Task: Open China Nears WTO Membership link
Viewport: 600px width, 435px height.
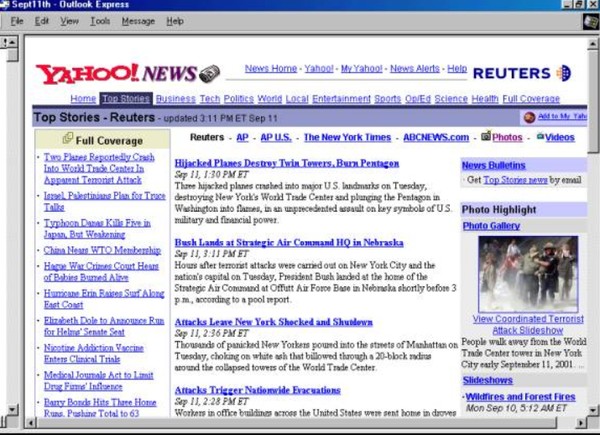Action: click(102, 251)
